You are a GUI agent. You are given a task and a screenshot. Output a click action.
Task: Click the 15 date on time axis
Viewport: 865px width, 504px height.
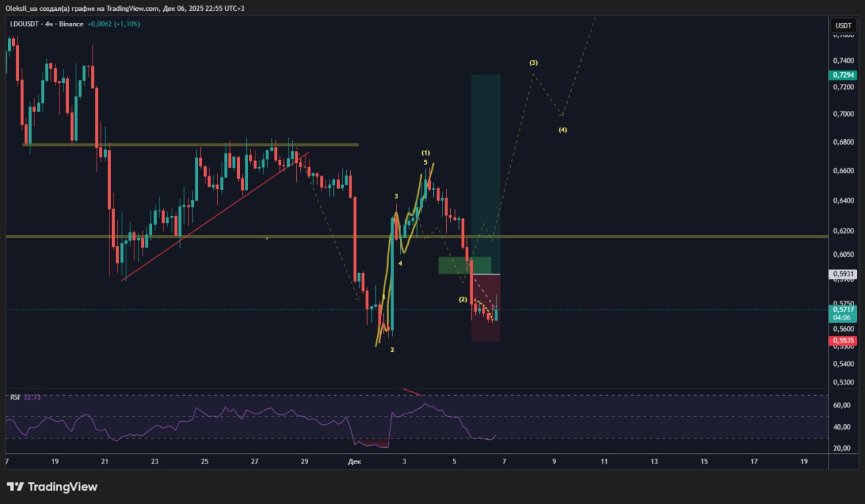tap(704, 461)
